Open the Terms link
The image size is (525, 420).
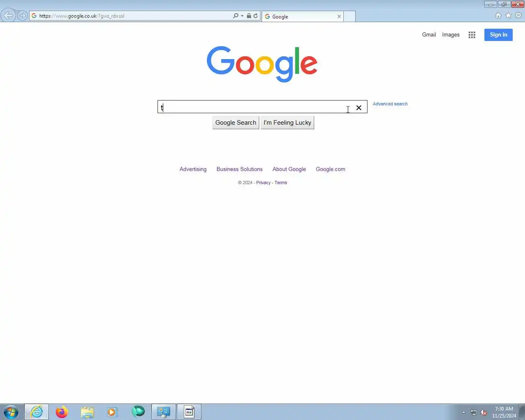click(281, 183)
